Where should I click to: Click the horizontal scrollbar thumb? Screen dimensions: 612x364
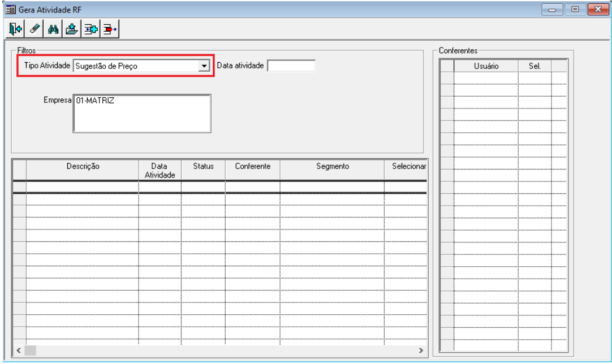click(31, 350)
